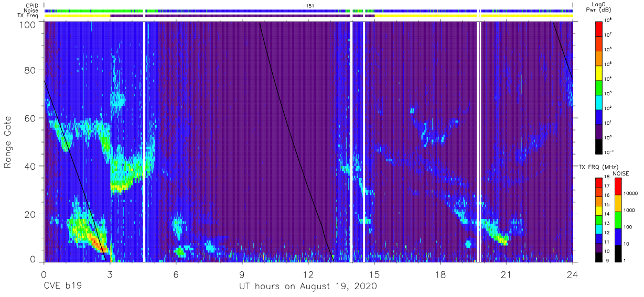This screenshot has height=297, width=644.
Task: Click the white data gap stripe near hour 4.5
Action: coord(143,141)
